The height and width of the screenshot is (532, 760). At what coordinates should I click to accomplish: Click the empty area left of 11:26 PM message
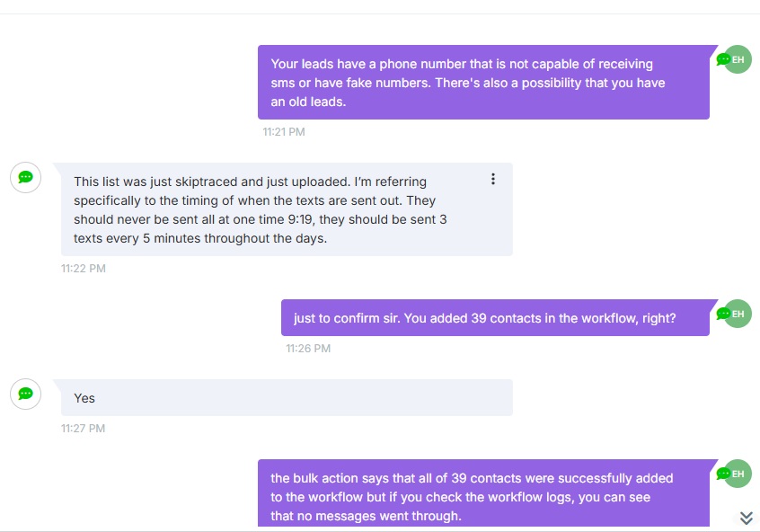point(140,317)
